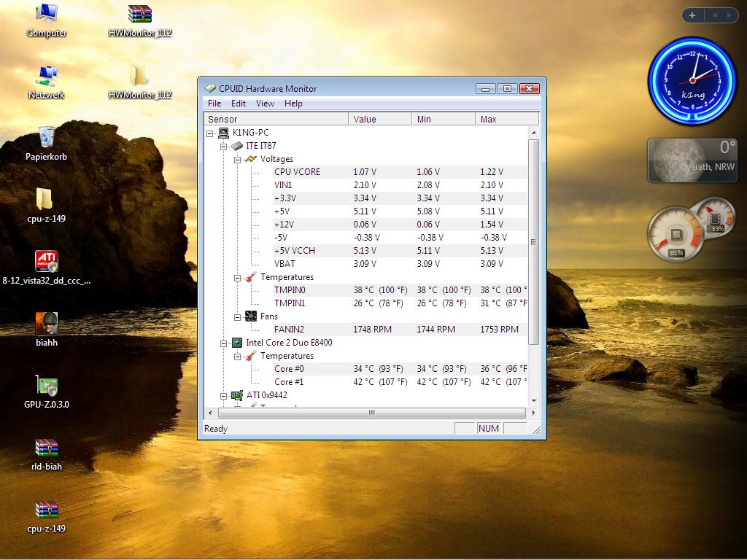This screenshot has height=560, width=747.
Task: Open the Edit menu
Action: coord(239,104)
